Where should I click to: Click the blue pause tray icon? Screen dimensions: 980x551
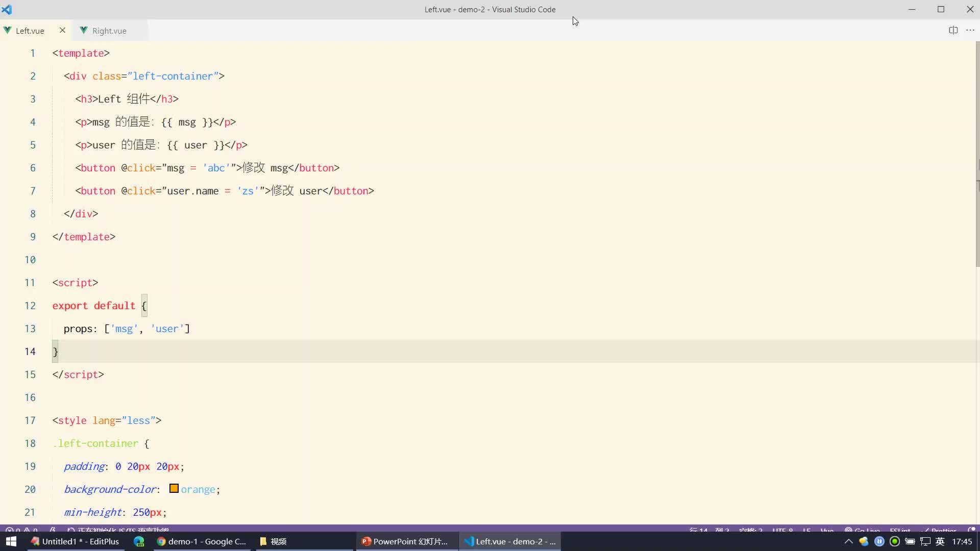(879, 541)
